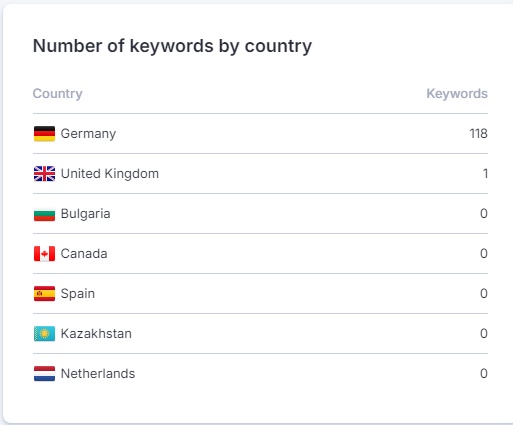Click the Bulgaria flag icon

[x=44, y=214]
